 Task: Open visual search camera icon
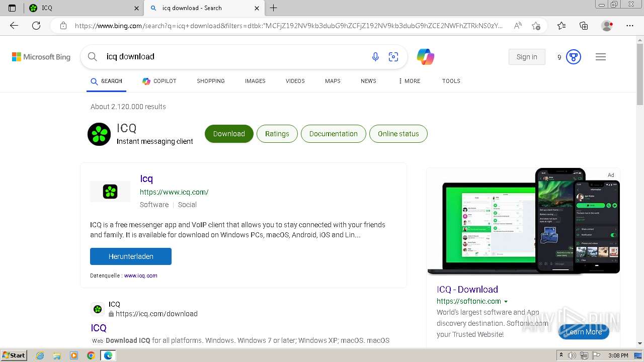[x=393, y=57]
